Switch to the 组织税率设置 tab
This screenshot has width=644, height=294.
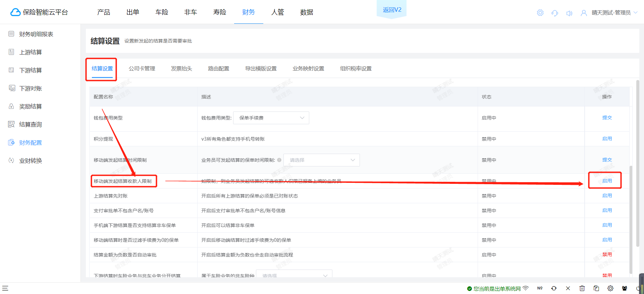356,68
